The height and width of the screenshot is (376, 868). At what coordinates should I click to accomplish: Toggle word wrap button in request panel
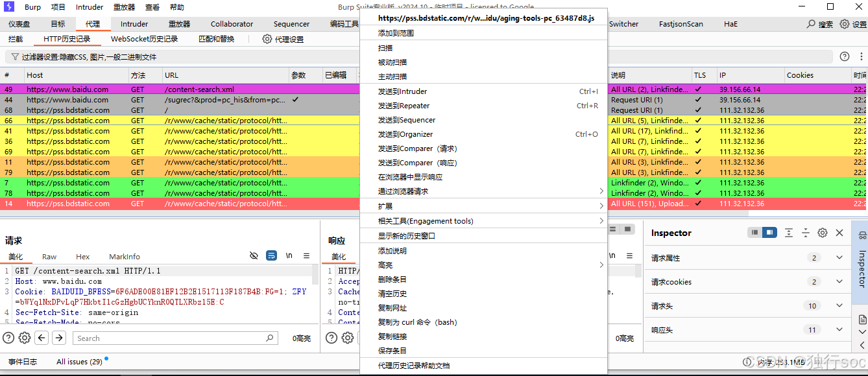[272, 256]
